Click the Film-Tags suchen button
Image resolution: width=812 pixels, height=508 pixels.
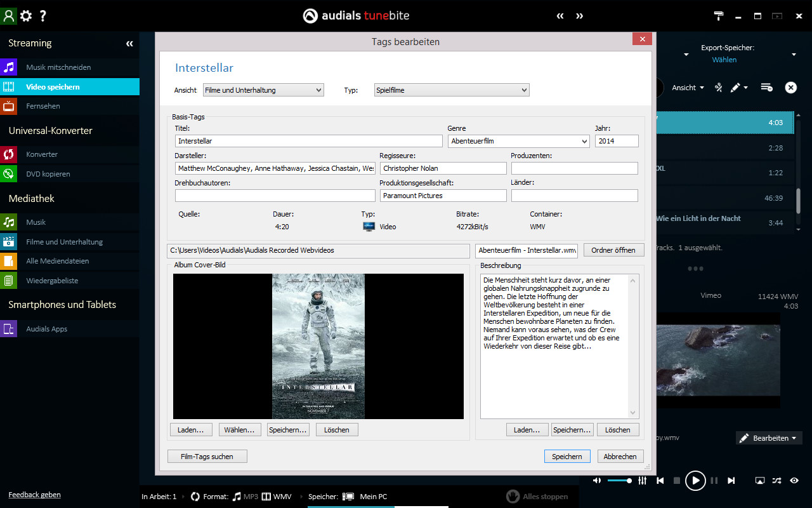pos(207,457)
